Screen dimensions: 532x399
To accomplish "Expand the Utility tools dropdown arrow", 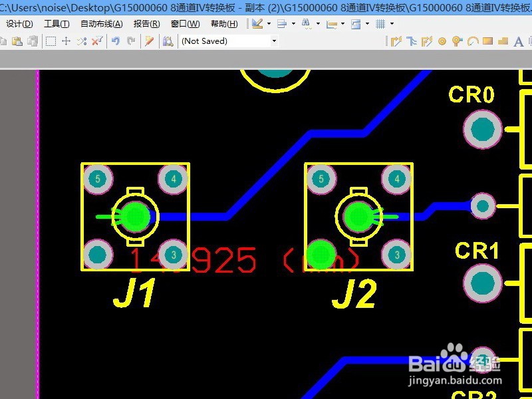I will 269,24.
